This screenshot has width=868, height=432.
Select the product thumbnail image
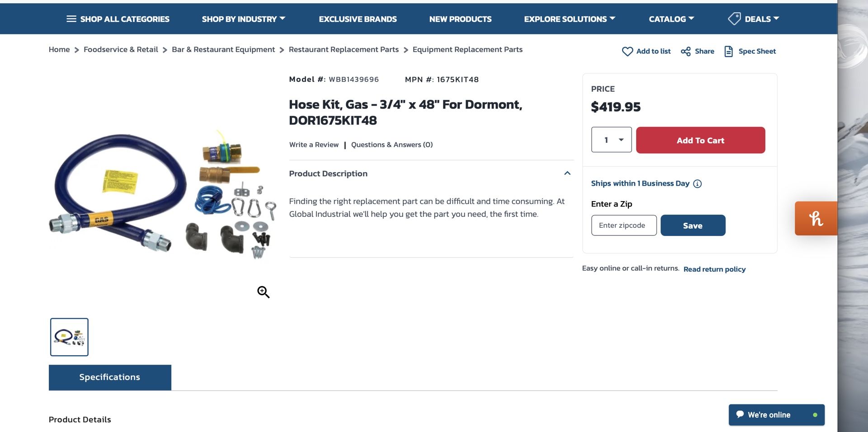[x=69, y=337]
